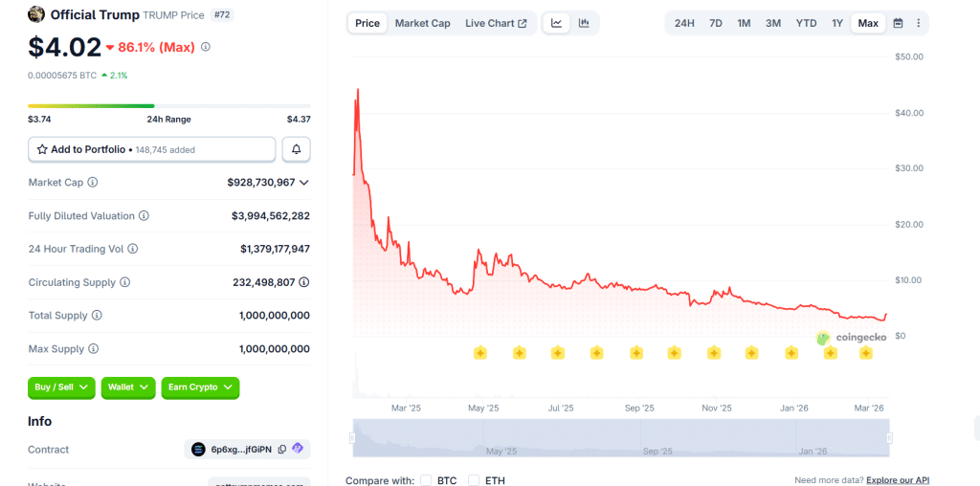Open the calendar date range picker
Viewport: 980px width, 486px height.
coord(898,23)
